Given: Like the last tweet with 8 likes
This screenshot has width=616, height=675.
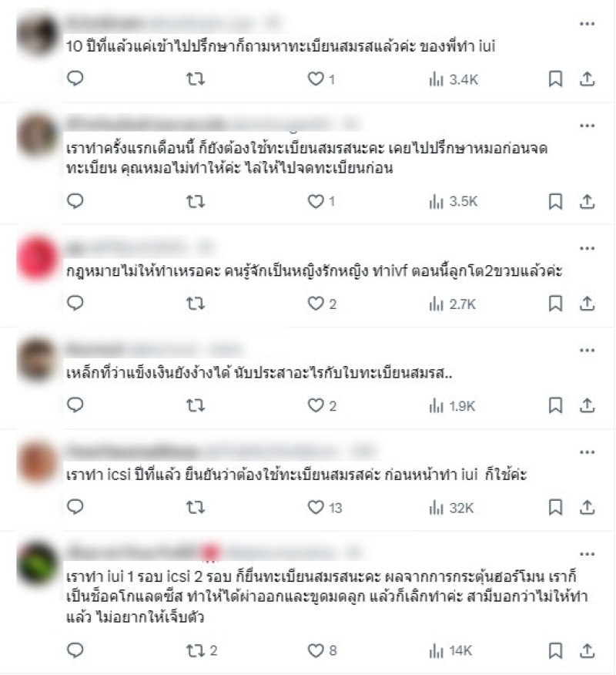Looking at the screenshot, I should point(322,650).
